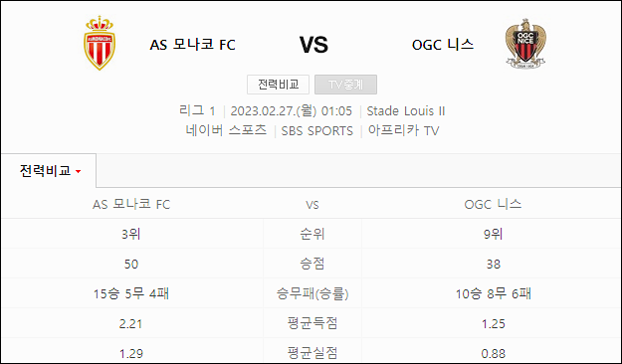Click the OGC 니스 header team name
Image resolution: width=622 pixels, height=364 pixels.
(x=443, y=45)
